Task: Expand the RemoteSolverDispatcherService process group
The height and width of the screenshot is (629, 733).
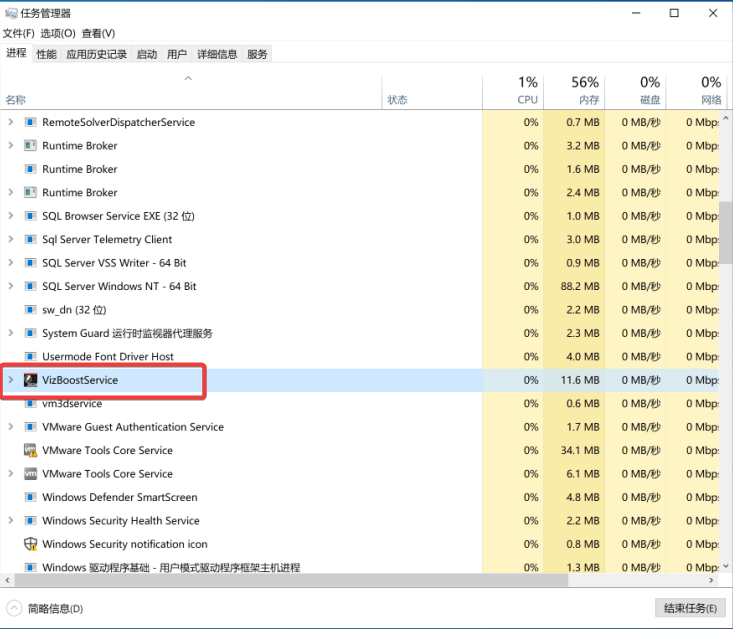Action: pos(10,122)
